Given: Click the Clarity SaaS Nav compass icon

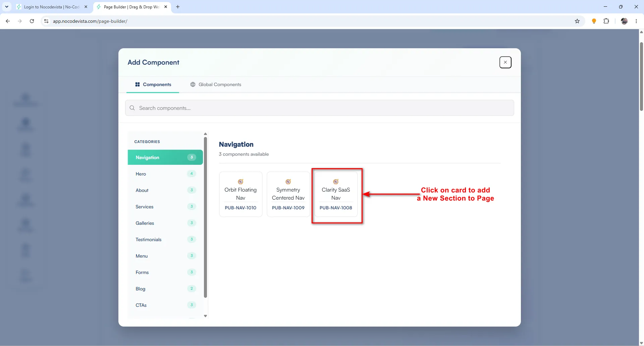Looking at the screenshot, I should pyautogui.click(x=336, y=182).
